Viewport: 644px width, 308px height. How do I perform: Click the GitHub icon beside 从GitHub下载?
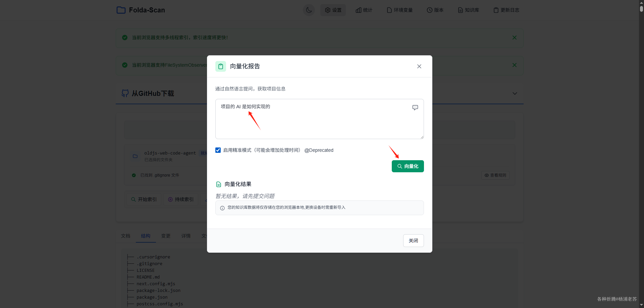click(125, 94)
